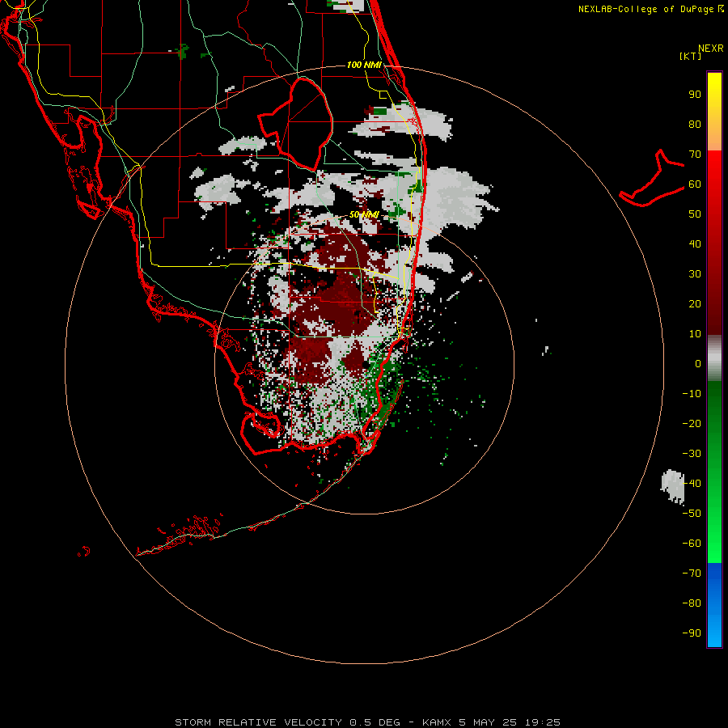
Task: Click the 70 value on the color scale
Action: click(695, 154)
